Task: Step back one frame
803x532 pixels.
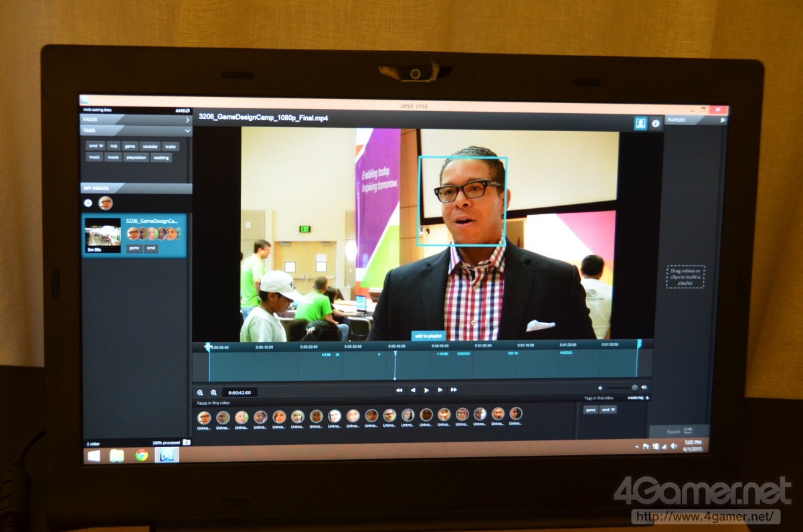Action: pos(413,390)
